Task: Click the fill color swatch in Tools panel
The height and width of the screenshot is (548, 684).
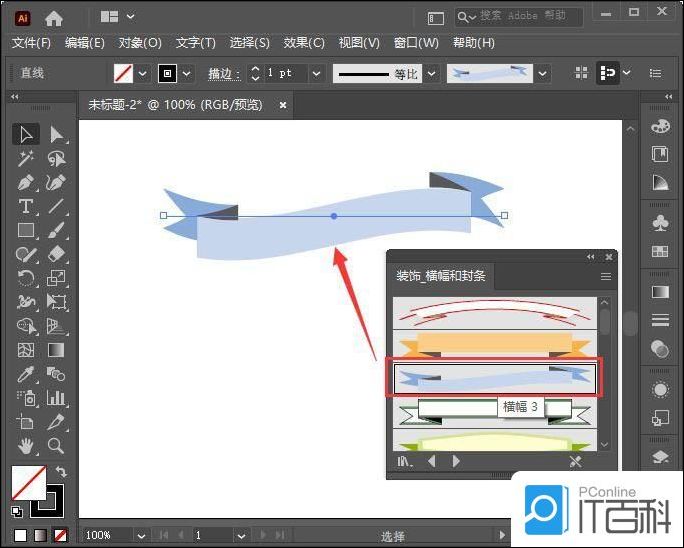Action: [28, 482]
